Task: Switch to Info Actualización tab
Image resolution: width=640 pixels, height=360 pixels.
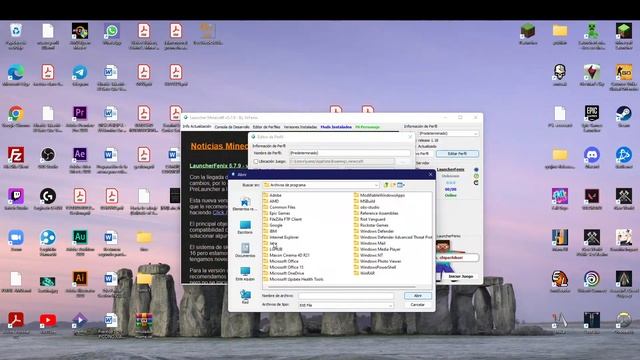Action: (x=197, y=127)
